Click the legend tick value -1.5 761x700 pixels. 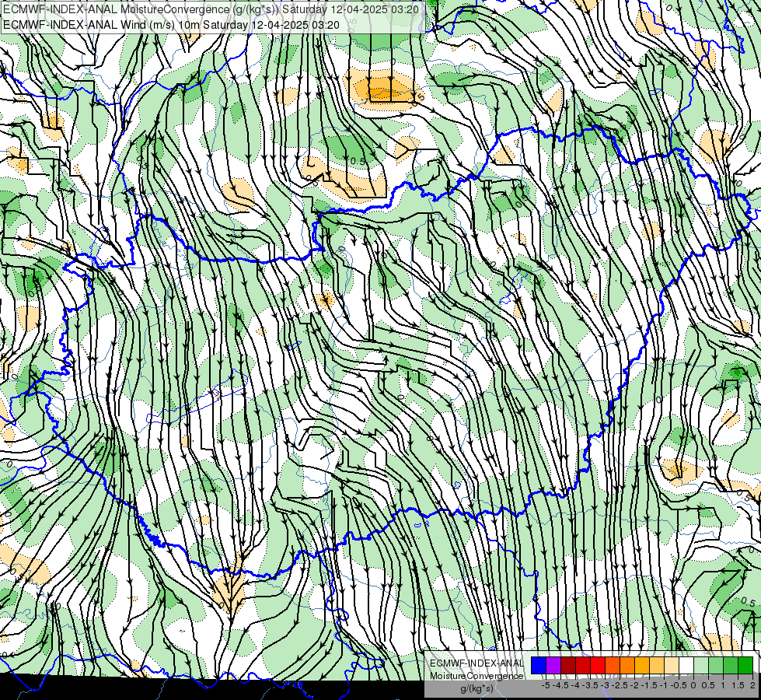tap(649, 685)
